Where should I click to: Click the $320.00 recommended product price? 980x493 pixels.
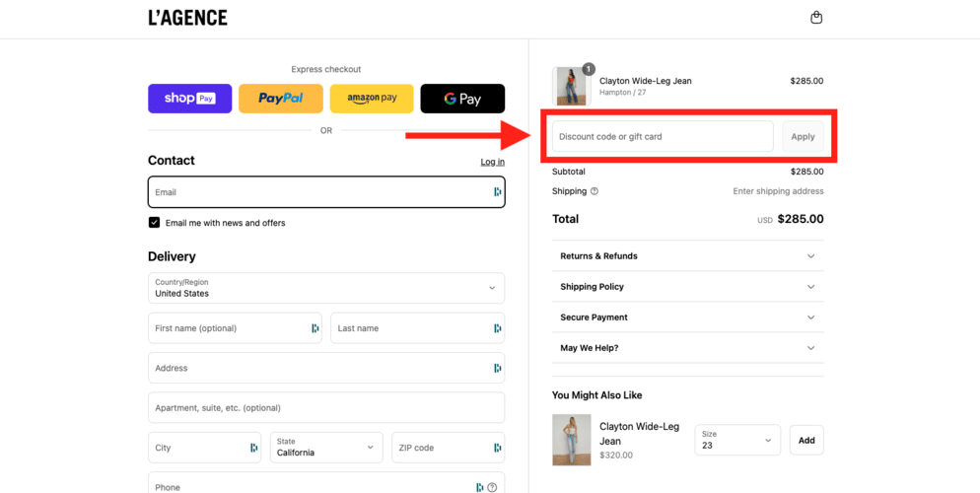pos(616,456)
